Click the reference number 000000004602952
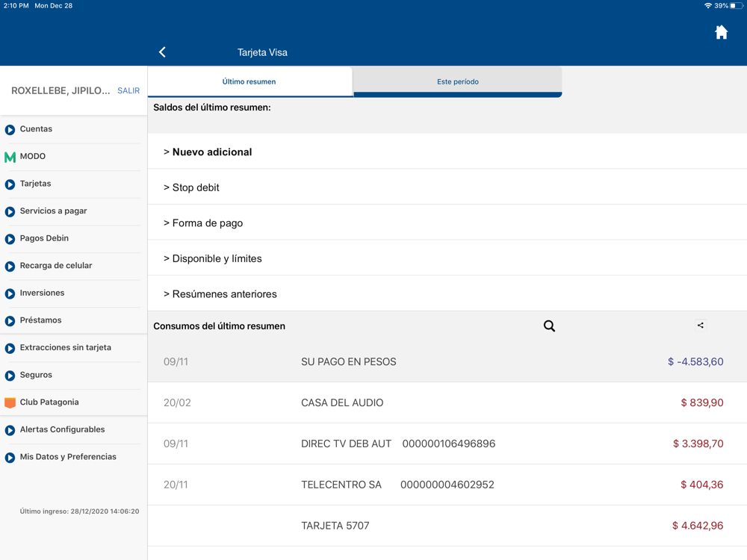 point(447,485)
